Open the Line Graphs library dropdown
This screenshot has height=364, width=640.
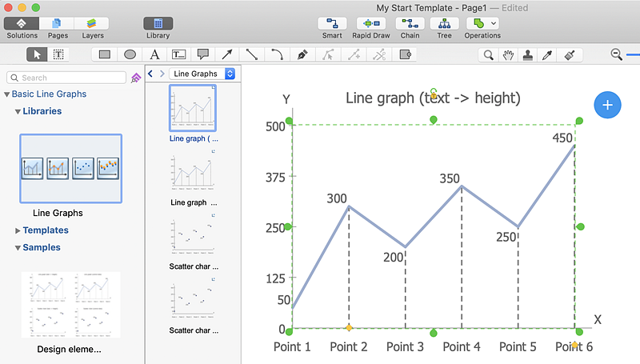tap(203, 74)
